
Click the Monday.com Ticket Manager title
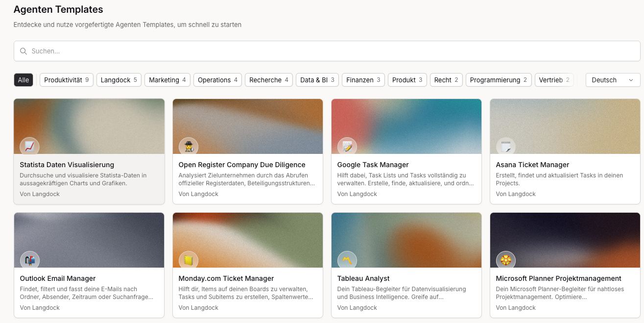(226, 278)
